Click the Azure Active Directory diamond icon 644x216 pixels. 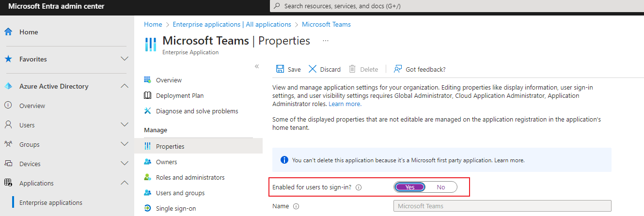(x=8, y=86)
